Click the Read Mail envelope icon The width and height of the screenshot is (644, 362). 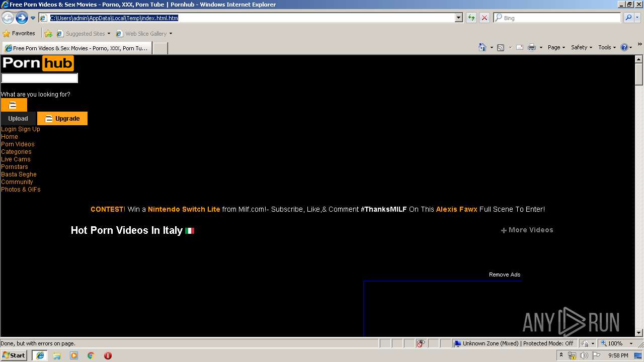coord(520,47)
